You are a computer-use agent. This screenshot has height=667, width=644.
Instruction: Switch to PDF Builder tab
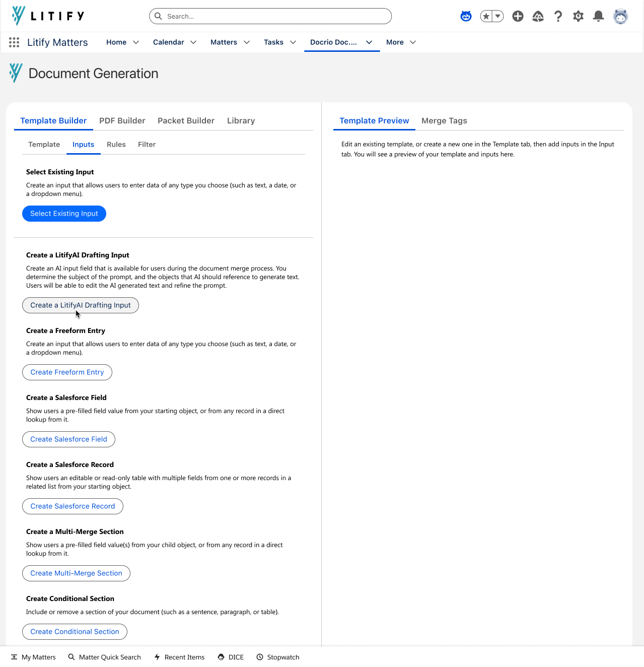[122, 121]
